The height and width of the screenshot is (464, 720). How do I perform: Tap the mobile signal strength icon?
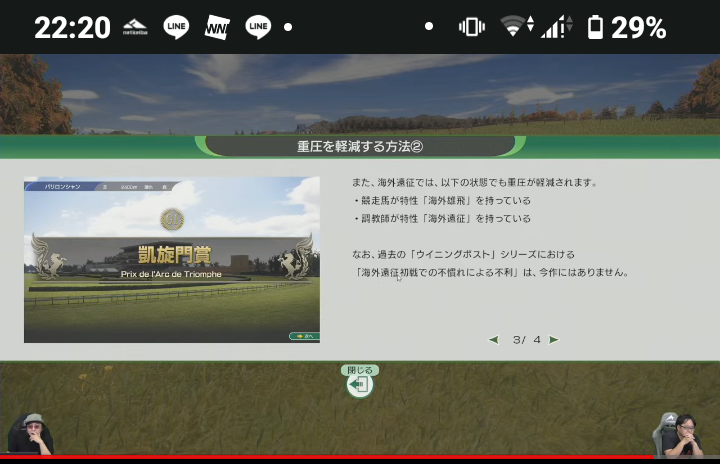[557, 27]
